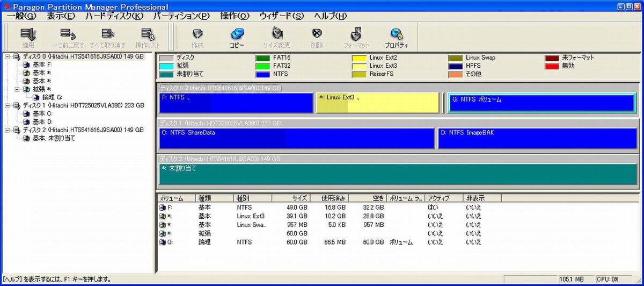644x286 pixels.
Task: Open the 操作リスト operations list icon
Action: [147, 34]
